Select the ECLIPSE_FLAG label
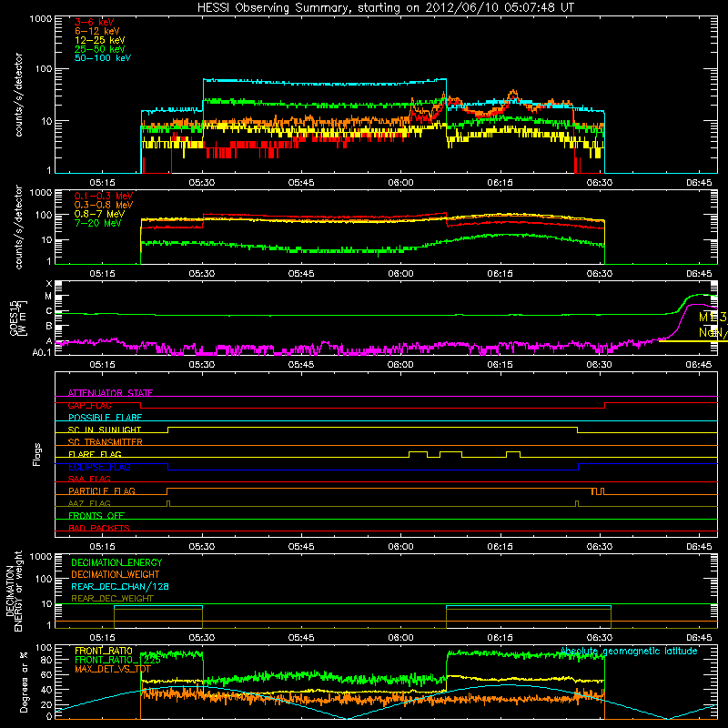Screen dimensions: 728x728 [99, 467]
